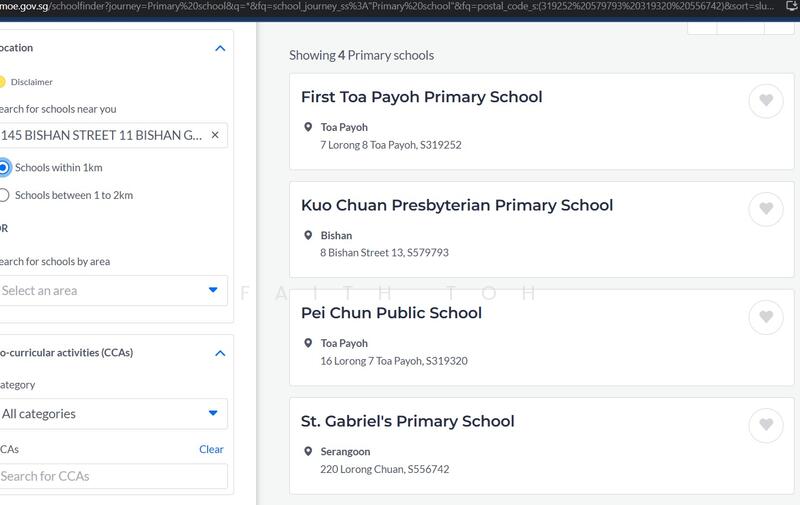This screenshot has width=800, height=505.
Task: Open First Toa Payoh Primary School page
Action: (x=421, y=97)
